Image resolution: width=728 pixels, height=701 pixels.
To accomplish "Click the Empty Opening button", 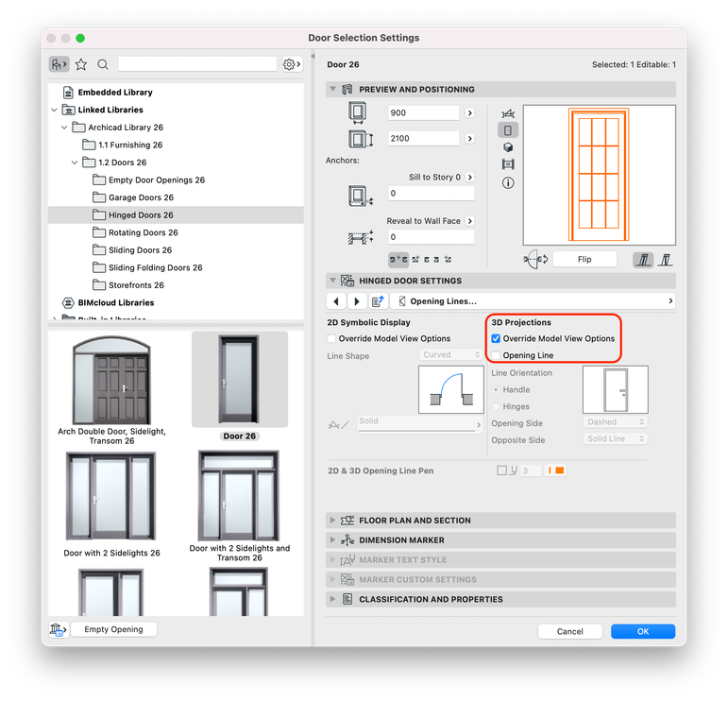I will click(113, 629).
